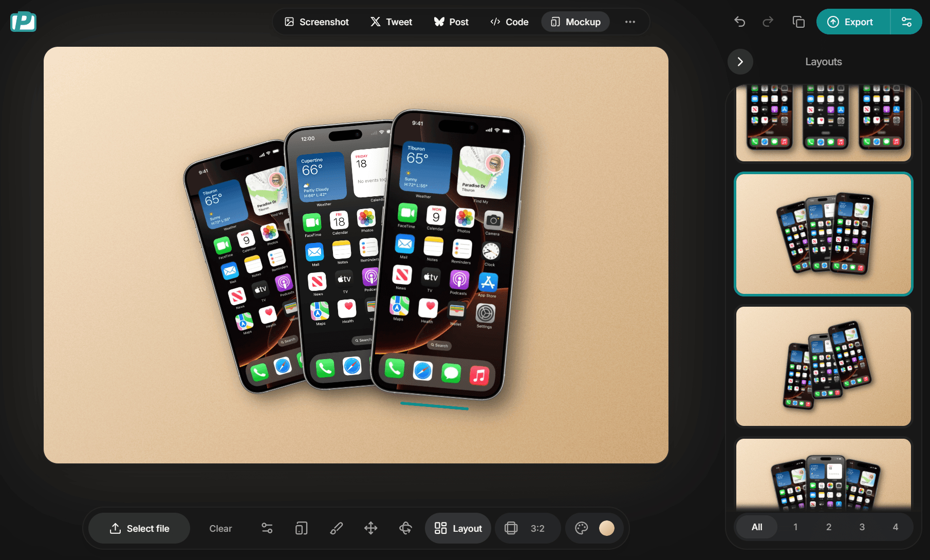Open the 3:2 aspect ratio selector
The height and width of the screenshot is (560, 930).
(x=527, y=528)
